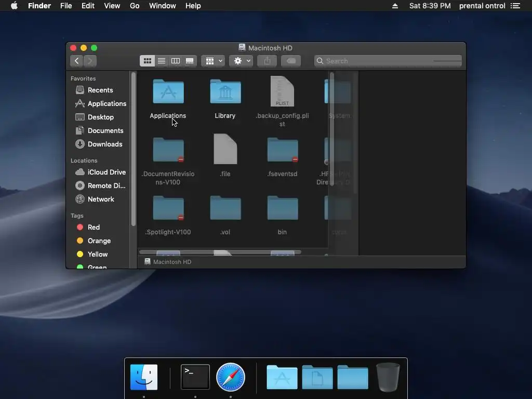532x399 pixels.
Task: Open Downloads in the sidebar
Action: coord(98,144)
